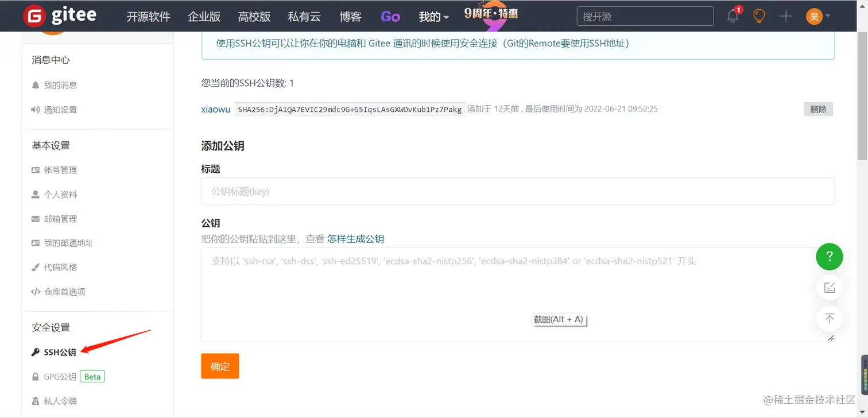The image size is (868, 418).
Task: Open the 怎样生成公钥 help link
Action: (356, 239)
